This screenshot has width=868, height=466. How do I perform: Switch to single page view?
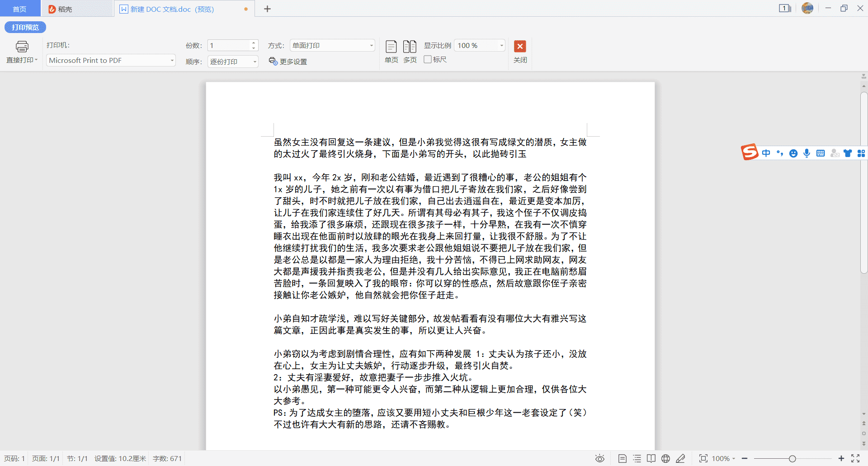[391, 47]
